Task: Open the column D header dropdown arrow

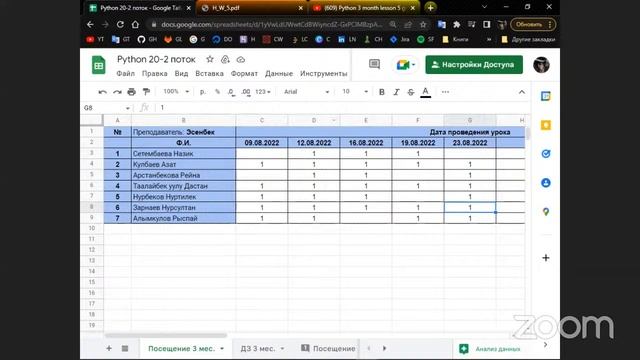Action: 334,120
